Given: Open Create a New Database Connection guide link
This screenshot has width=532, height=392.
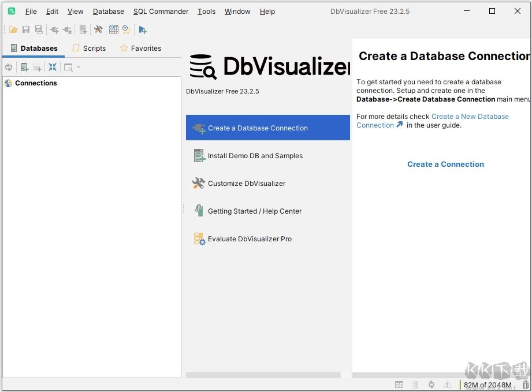Looking at the screenshot, I should [470, 116].
